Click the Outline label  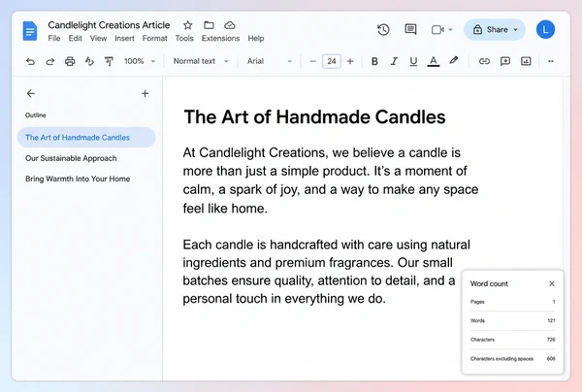click(36, 115)
